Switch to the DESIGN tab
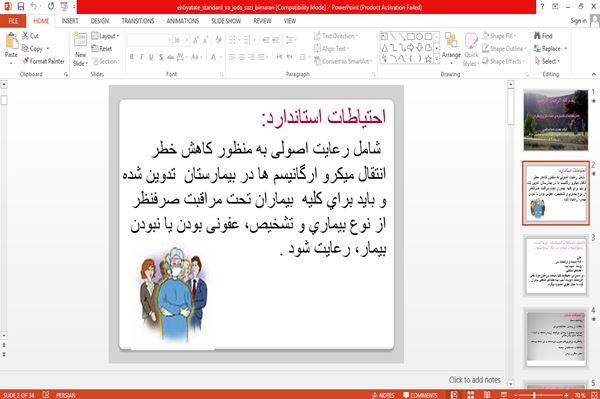The image size is (600, 399). pyautogui.click(x=100, y=21)
